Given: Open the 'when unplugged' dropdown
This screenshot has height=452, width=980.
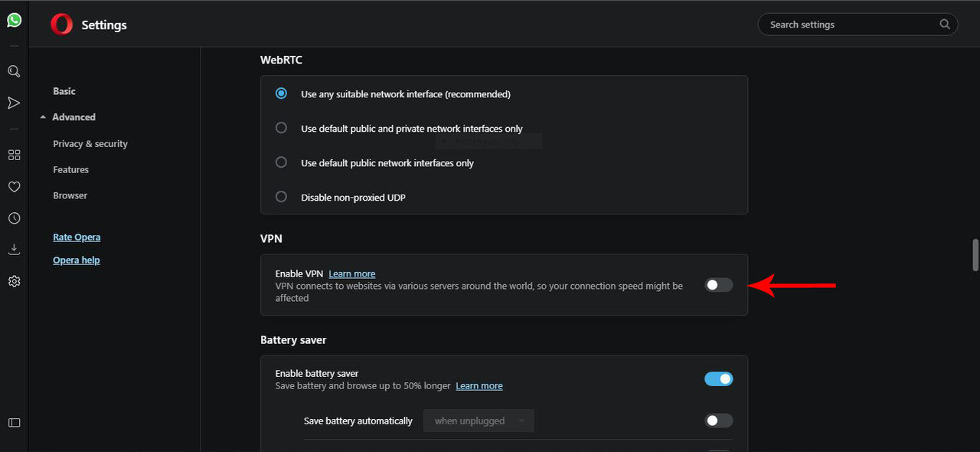Looking at the screenshot, I should 479,421.
